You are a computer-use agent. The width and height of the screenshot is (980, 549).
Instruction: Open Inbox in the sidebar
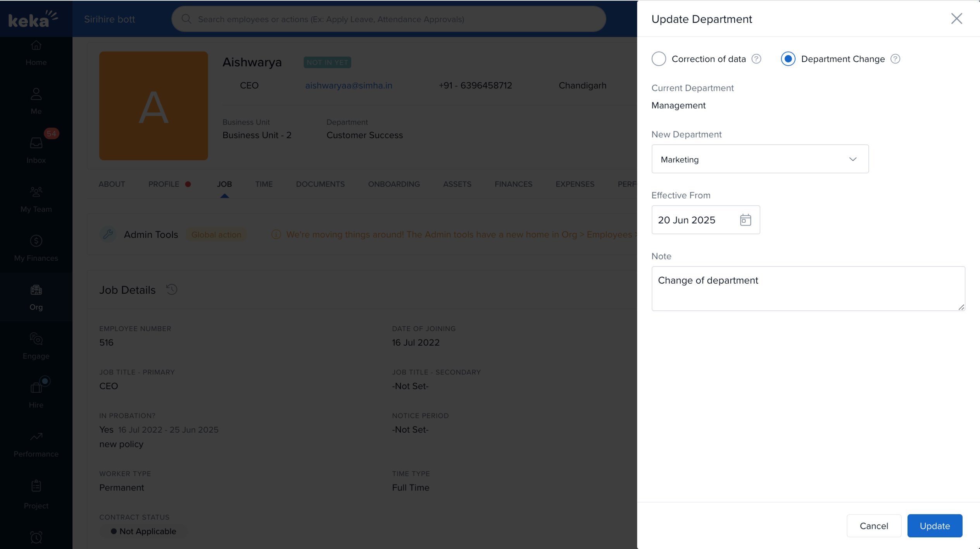[x=36, y=150]
